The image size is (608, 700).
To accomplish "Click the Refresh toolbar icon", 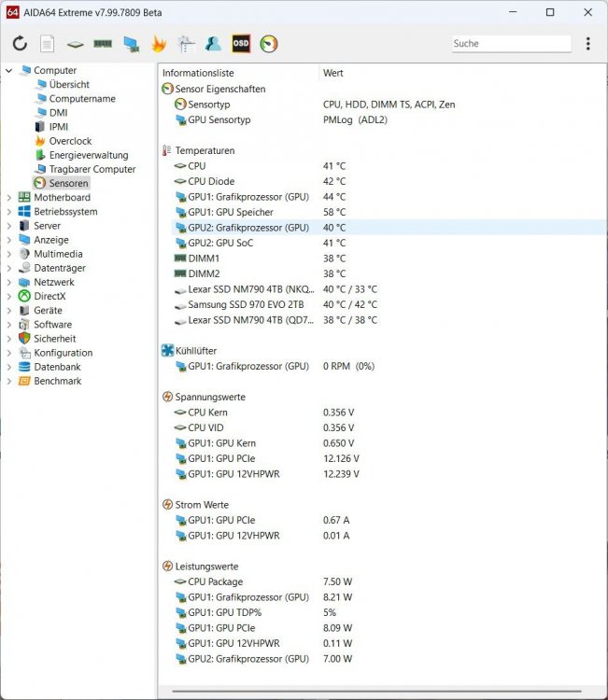I will [21, 43].
